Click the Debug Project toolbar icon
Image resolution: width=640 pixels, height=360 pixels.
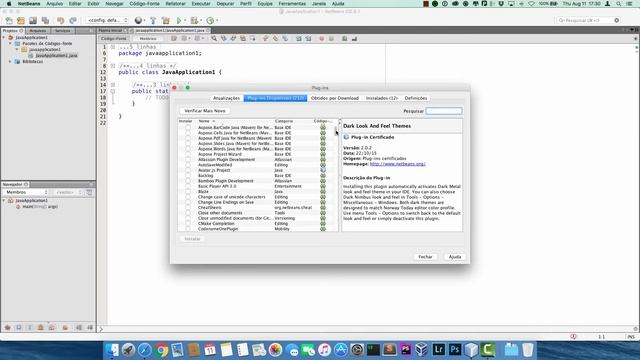tap(194, 20)
